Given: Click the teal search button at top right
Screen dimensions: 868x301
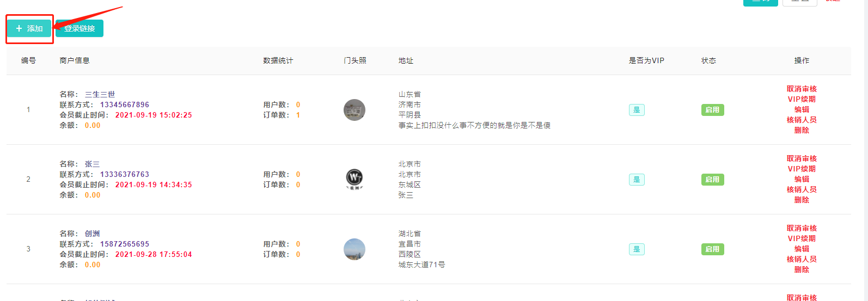Looking at the screenshot, I should point(760,3).
